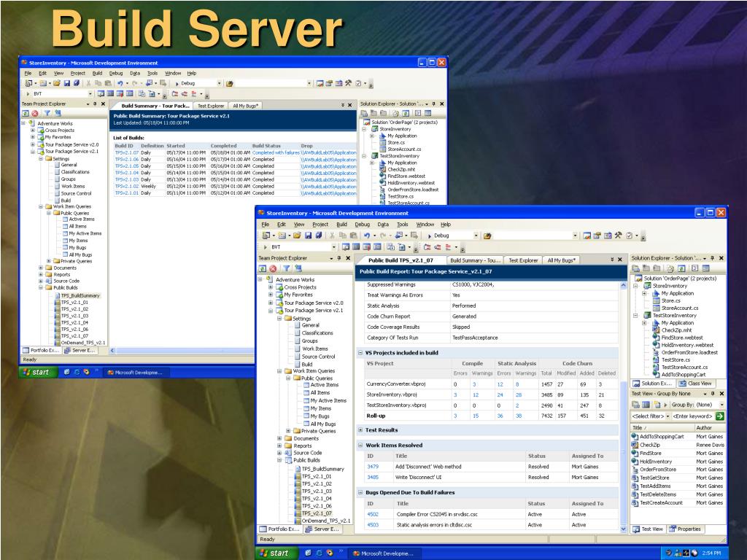
Task: Click the Find in Files icon in the front toolbar
Action: (x=487, y=236)
